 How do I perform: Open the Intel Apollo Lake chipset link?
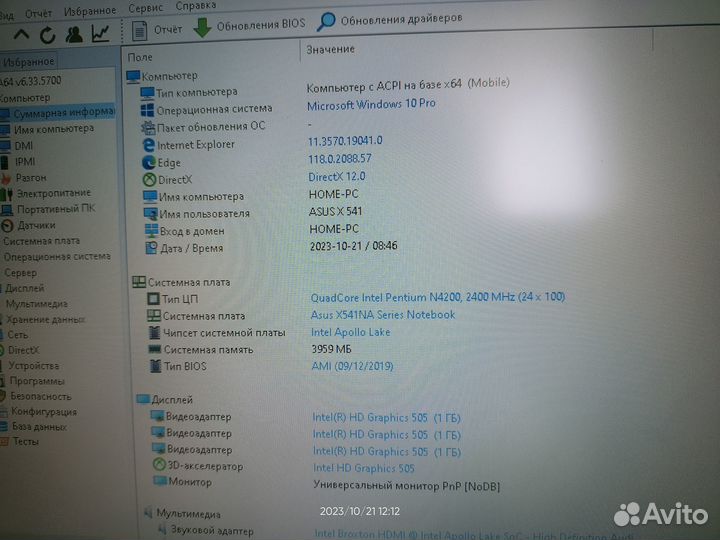click(350, 332)
